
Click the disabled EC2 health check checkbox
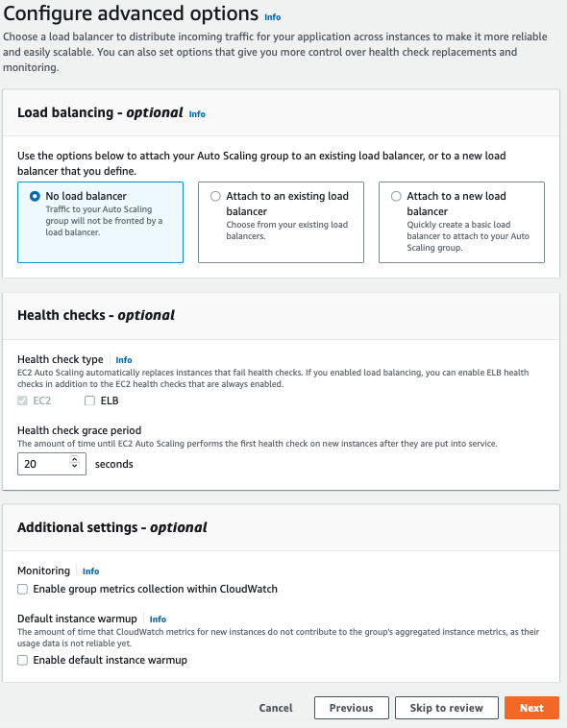click(x=22, y=400)
